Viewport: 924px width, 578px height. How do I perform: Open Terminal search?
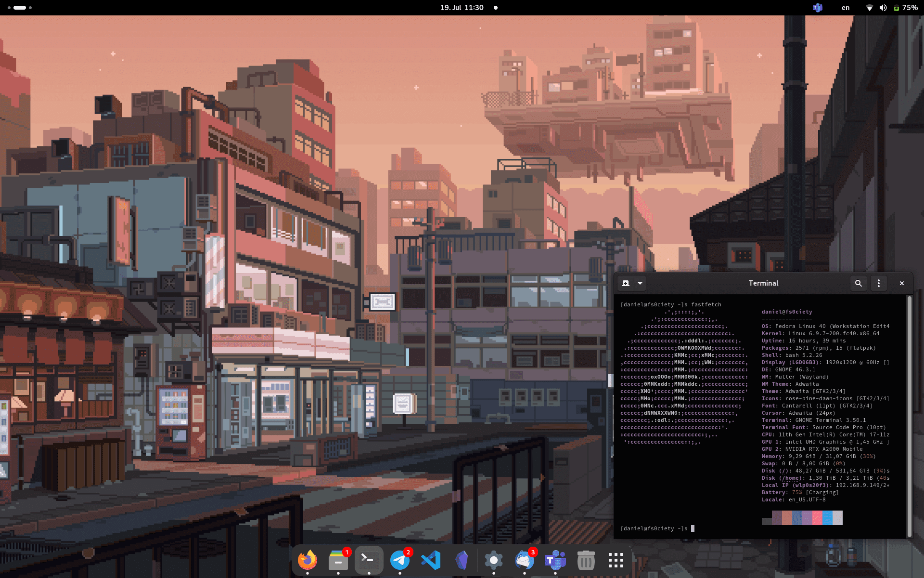click(858, 283)
